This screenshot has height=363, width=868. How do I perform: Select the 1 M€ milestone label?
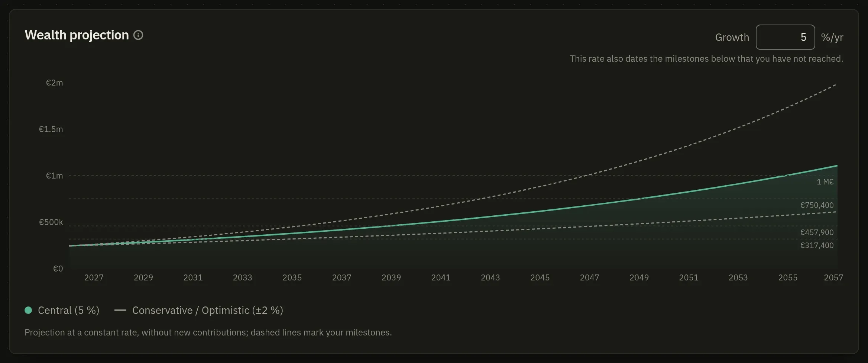point(825,181)
